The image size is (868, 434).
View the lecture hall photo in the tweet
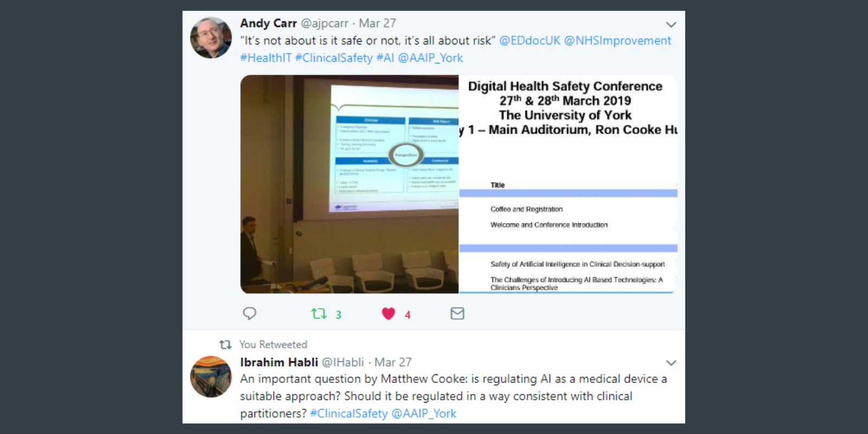tap(349, 184)
